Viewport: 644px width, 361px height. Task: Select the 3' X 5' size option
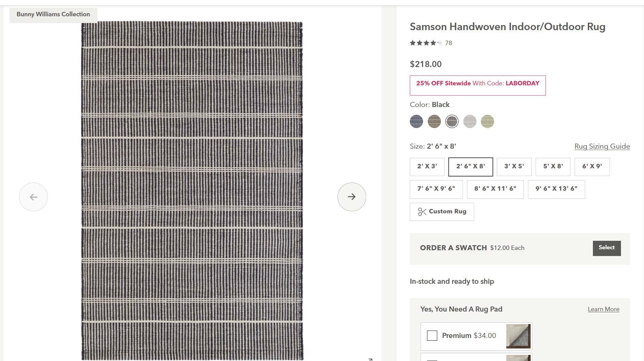(x=514, y=167)
